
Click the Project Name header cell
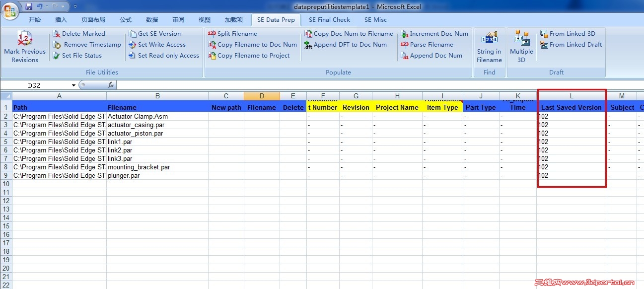pos(397,107)
